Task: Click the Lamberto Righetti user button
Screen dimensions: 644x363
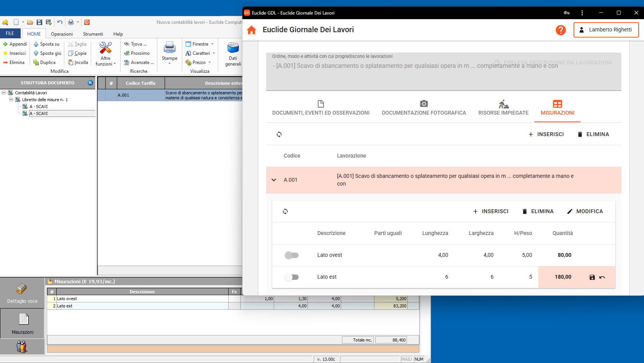Action: pyautogui.click(x=606, y=30)
